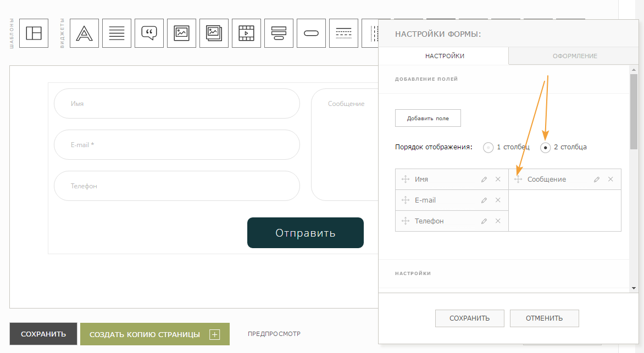Click the Порядок отображения label
Viewport: 644px width, 353px height.
(x=434, y=147)
